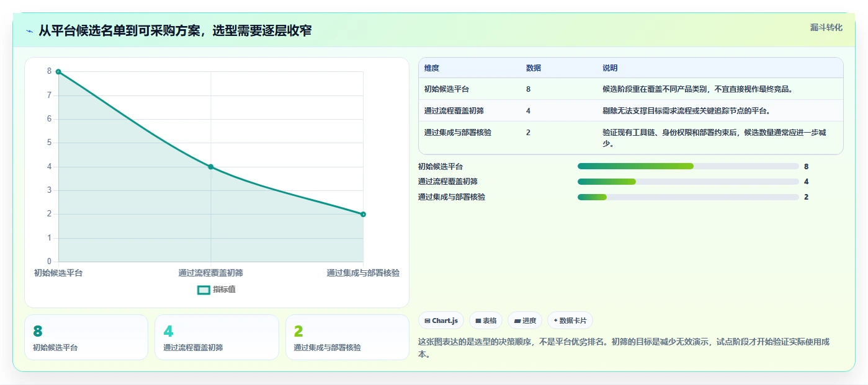Click the 维度 table column header
The height and width of the screenshot is (385, 868).
click(x=432, y=68)
